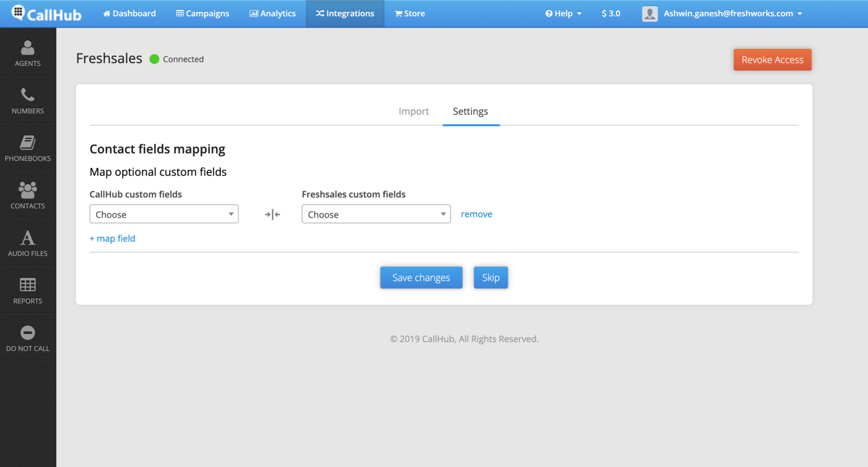
Task: Open the Campaigns menu item
Action: click(202, 14)
